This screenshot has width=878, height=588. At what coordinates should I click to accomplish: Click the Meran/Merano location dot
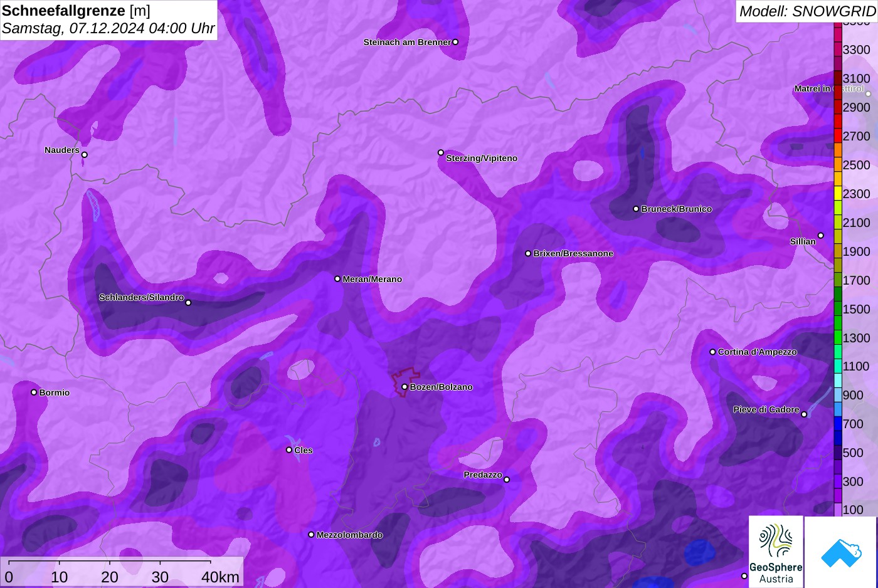(337, 279)
